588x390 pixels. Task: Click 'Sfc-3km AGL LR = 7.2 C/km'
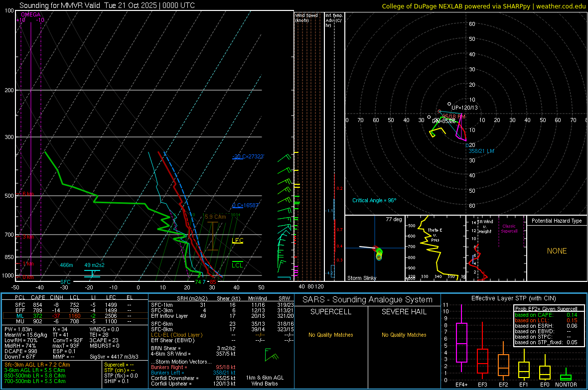37,365
